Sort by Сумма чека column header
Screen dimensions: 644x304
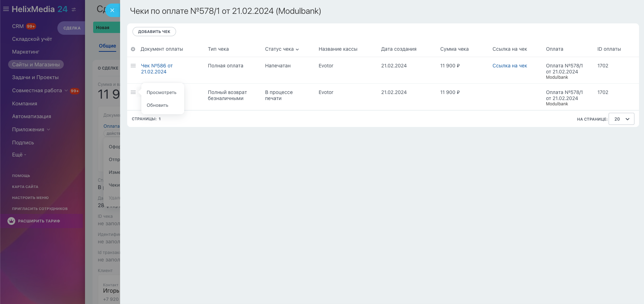point(454,49)
